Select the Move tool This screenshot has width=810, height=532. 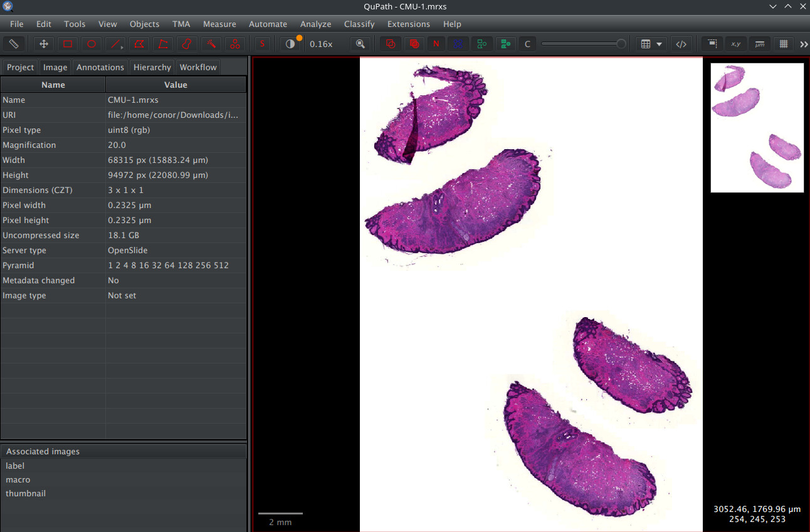[43, 43]
